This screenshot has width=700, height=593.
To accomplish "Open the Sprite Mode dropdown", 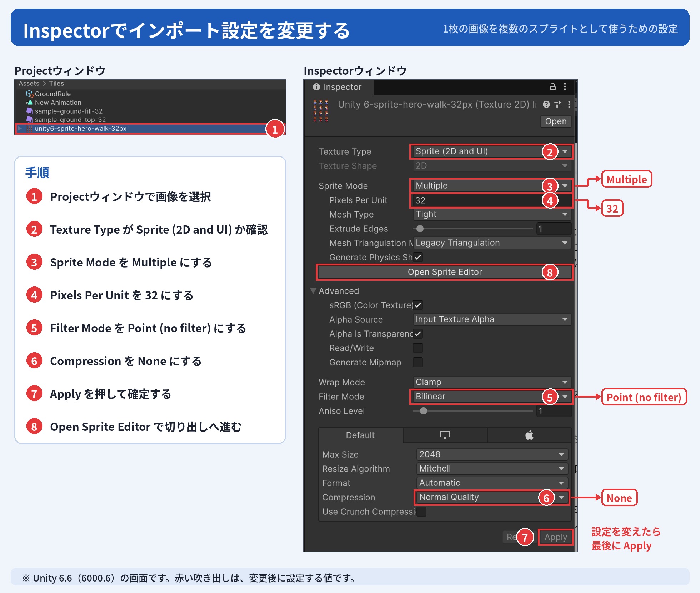I will click(x=492, y=186).
